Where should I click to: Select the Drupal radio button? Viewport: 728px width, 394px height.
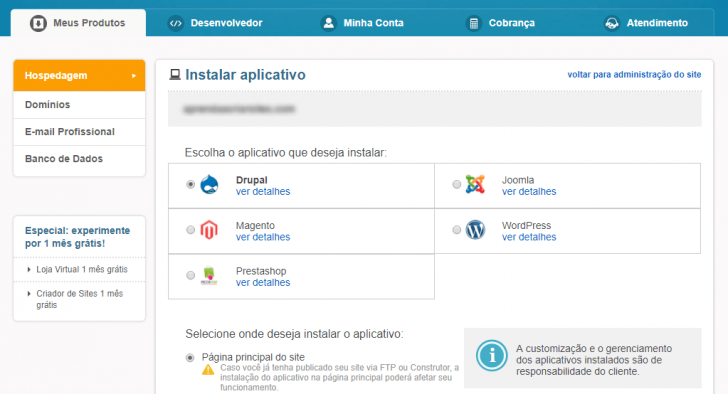point(190,184)
